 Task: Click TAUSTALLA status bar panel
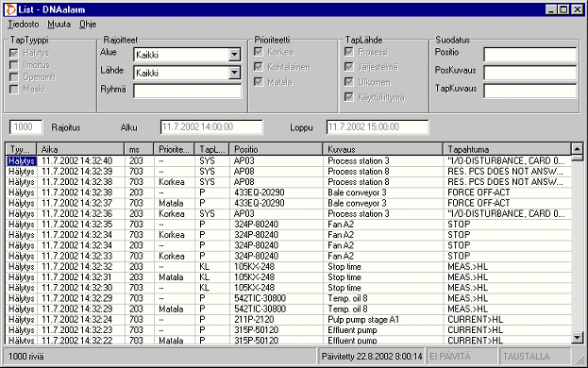click(535, 357)
